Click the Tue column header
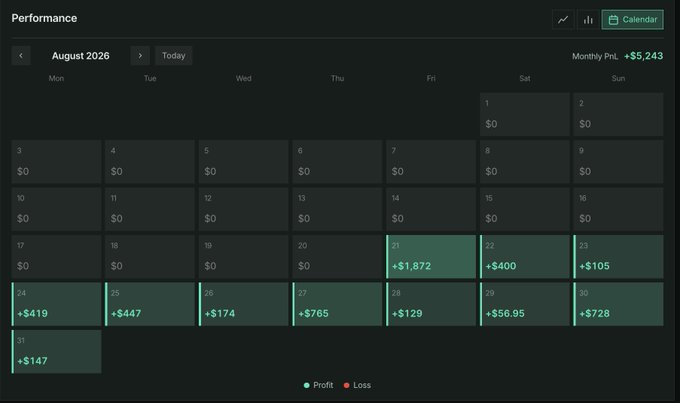 pos(150,79)
